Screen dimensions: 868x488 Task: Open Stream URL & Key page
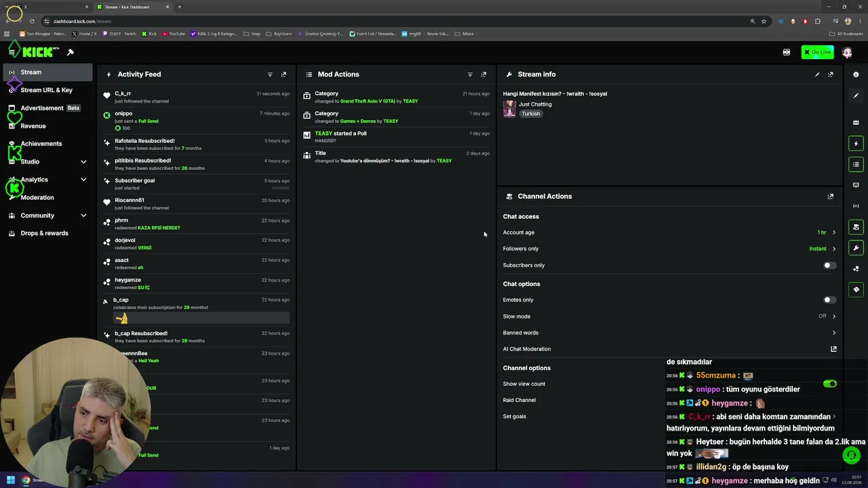[x=47, y=90]
